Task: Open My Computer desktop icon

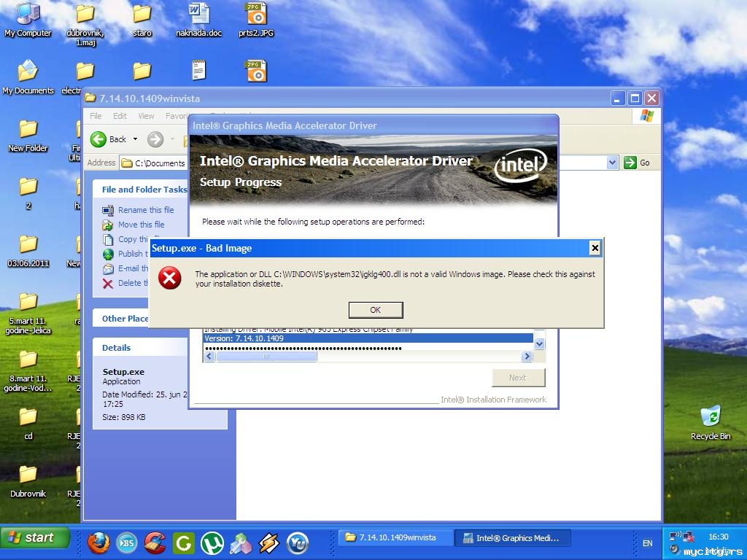Action: (28, 20)
